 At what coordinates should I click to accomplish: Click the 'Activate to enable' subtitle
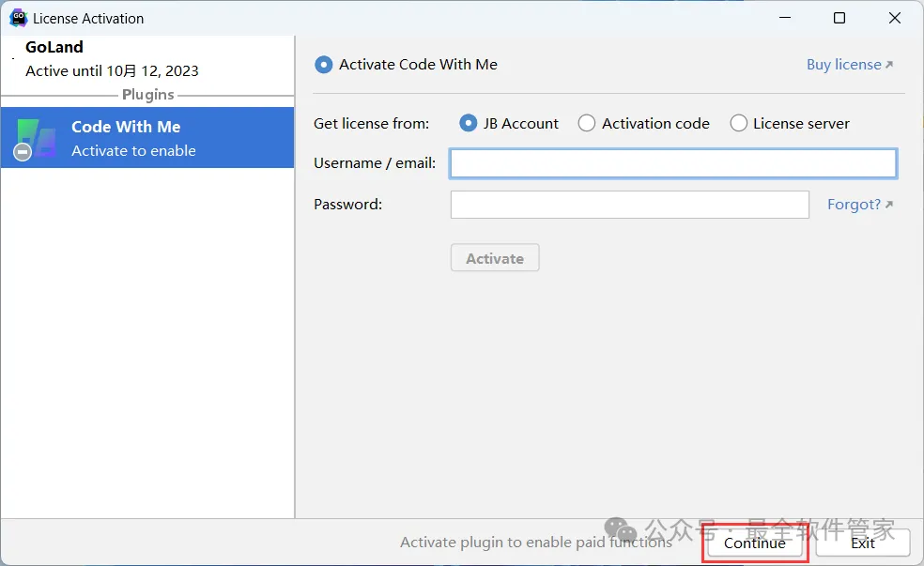coord(133,151)
